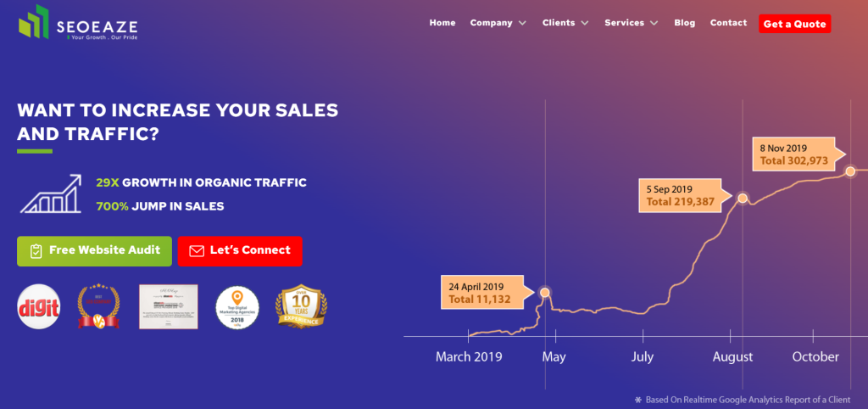Click the growth bar chart arrow icon

(x=51, y=194)
